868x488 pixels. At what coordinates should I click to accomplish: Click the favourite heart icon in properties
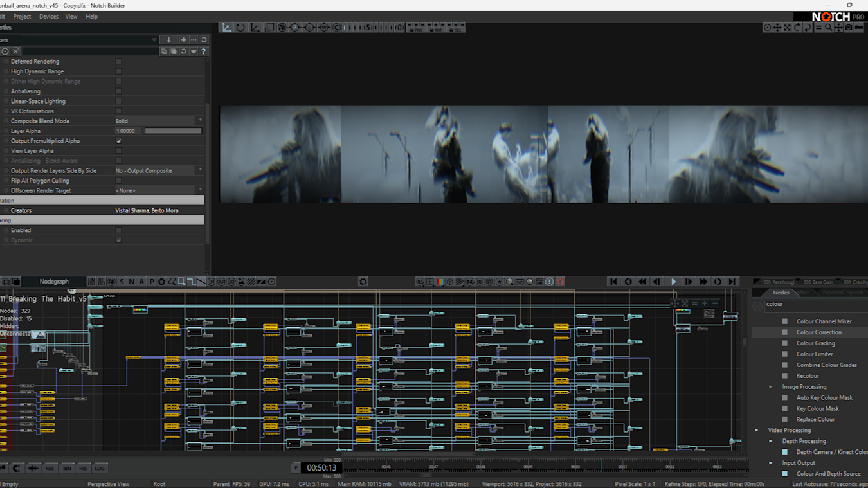[x=194, y=51]
